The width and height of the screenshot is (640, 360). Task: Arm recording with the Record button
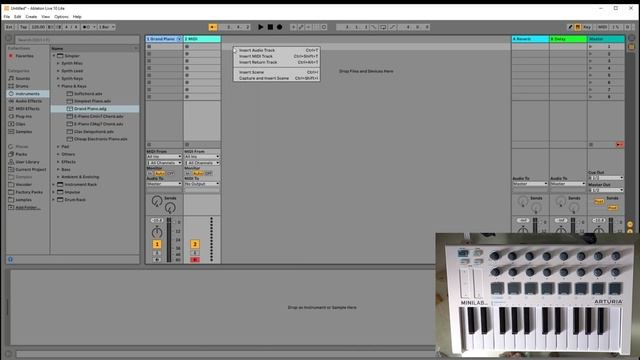pyautogui.click(x=279, y=27)
